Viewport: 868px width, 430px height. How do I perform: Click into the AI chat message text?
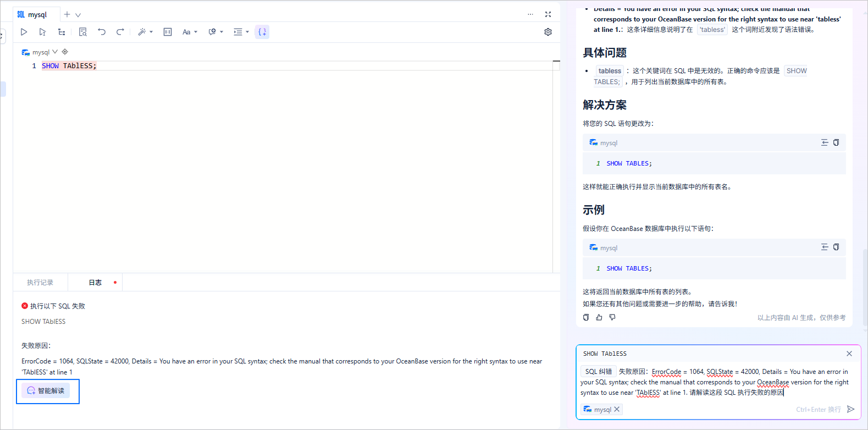715,382
